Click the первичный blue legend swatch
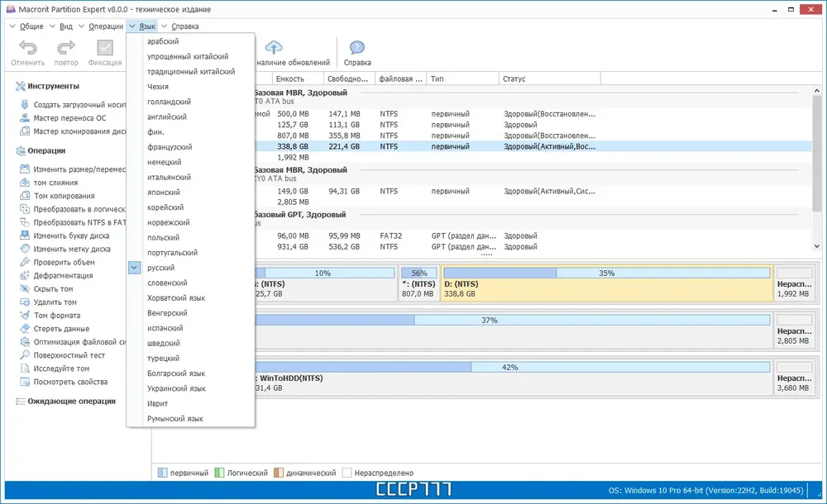Viewport: 827px width, 504px height. [162, 473]
